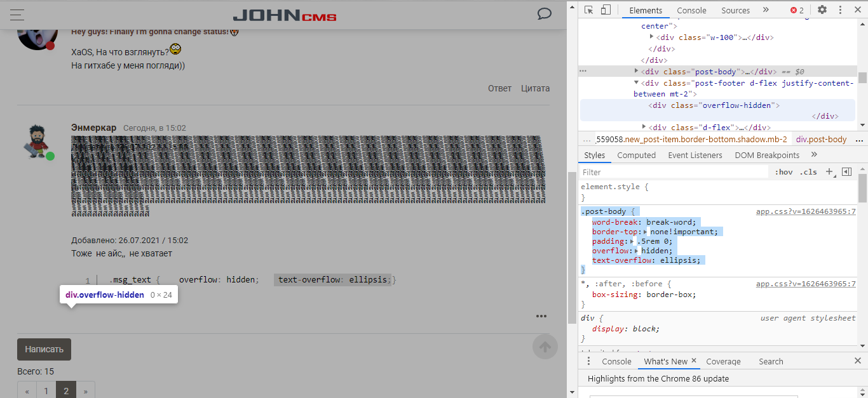Open the post options three-dot menu
This screenshot has width=868, height=398.
point(541,316)
